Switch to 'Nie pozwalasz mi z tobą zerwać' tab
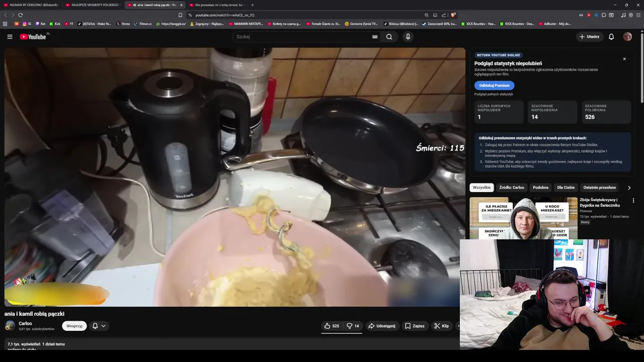644x362 pixels. pyautogui.click(x=216, y=5)
